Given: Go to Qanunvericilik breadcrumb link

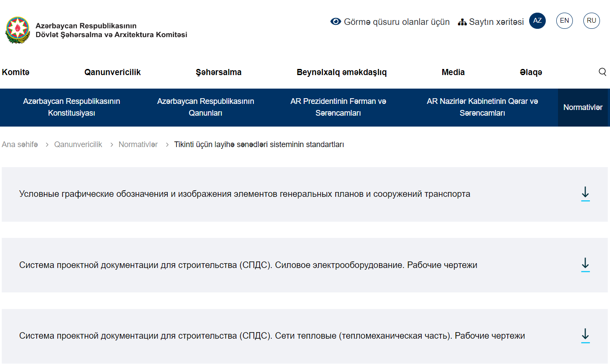Looking at the screenshot, I should 78,144.
